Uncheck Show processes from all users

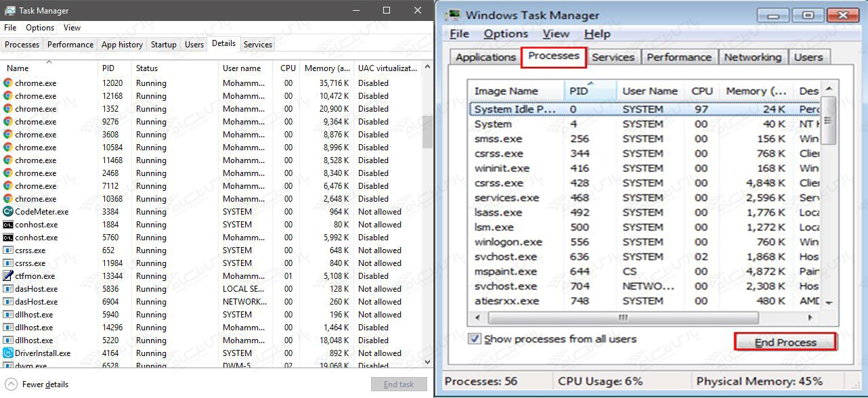tap(475, 339)
